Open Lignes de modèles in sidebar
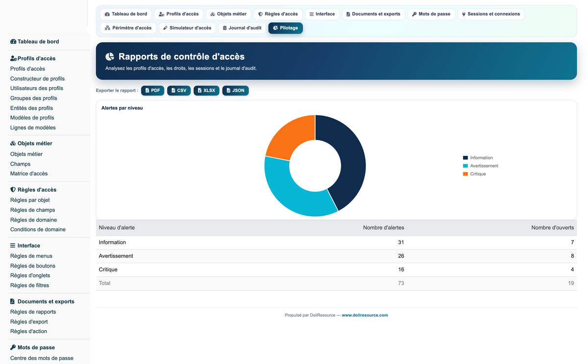This screenshot has width=588, height=364. click(33, 127)
